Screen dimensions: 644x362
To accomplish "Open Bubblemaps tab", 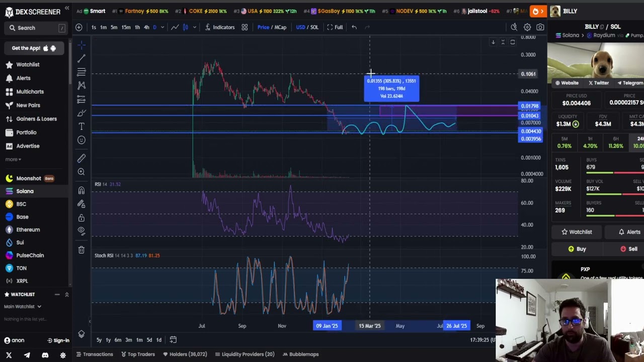I will pyautogui.click(x=300, y=354).
